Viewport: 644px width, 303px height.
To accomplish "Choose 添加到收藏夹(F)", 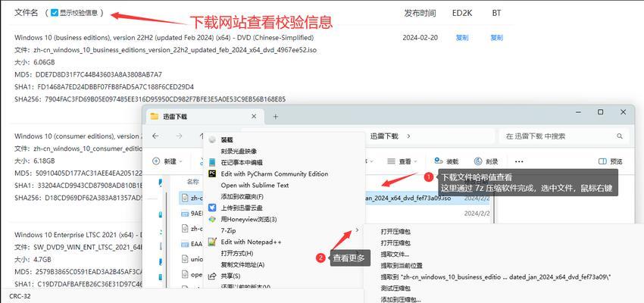I will pyautogui.click(x=283, y=197).
